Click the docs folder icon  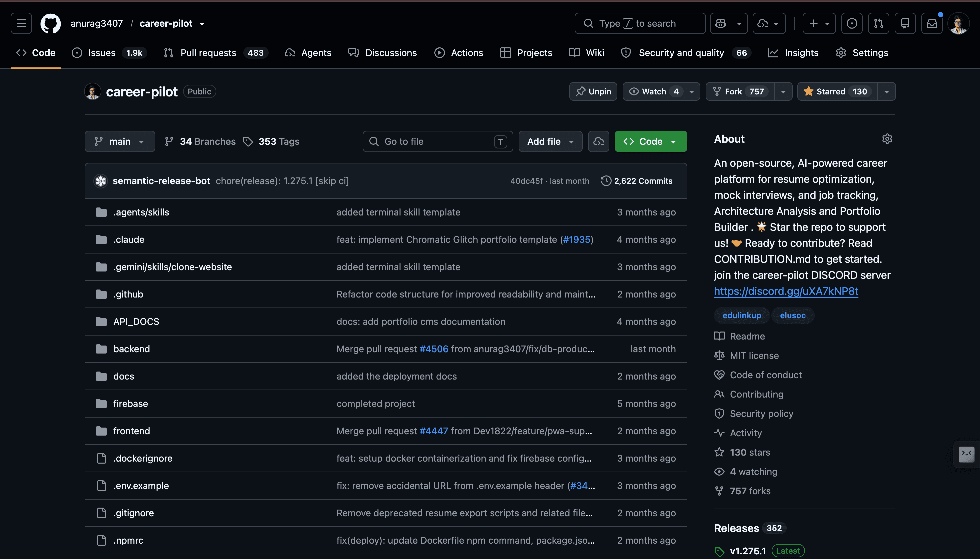click(x=101, y=376)
